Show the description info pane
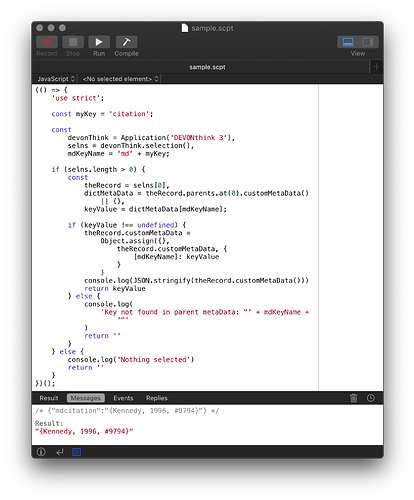Image resolution: width=414 pixels, height=500 pixels. pyautogui.click(x=41, y=452)
